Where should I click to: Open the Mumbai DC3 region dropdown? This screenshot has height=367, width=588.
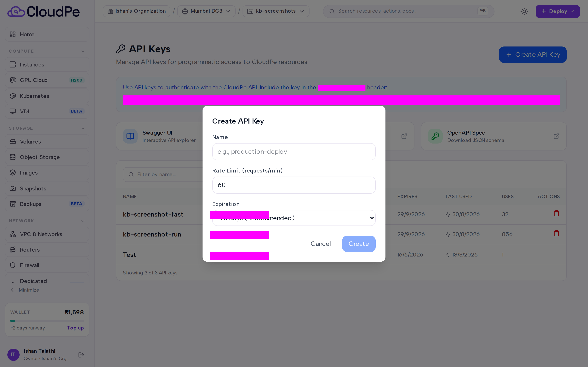pyautogui.click(x=206, y=11)
